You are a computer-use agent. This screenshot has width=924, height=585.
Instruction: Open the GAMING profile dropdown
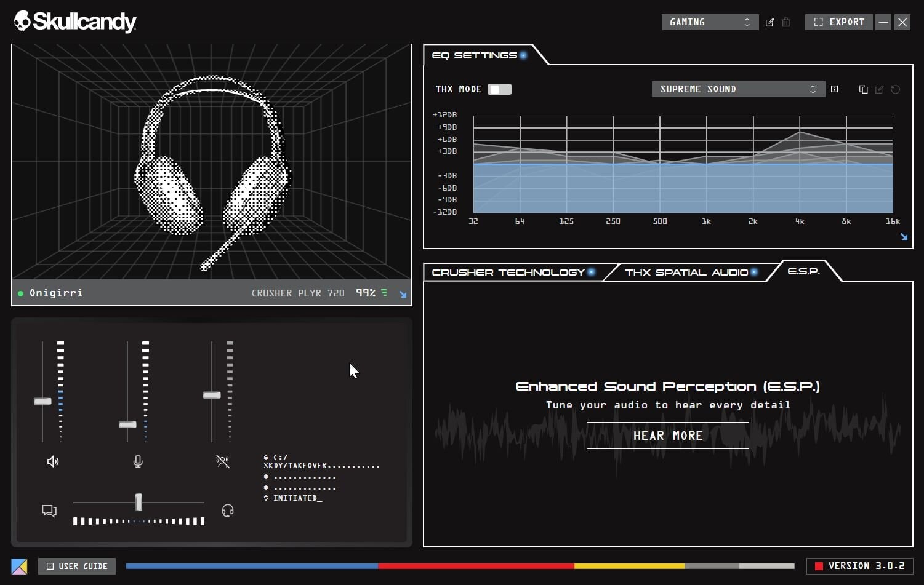coord(709,22)
